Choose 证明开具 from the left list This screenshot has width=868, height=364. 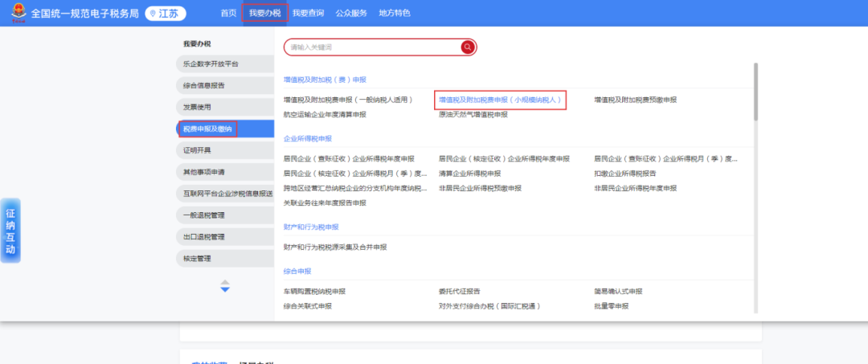197,150
